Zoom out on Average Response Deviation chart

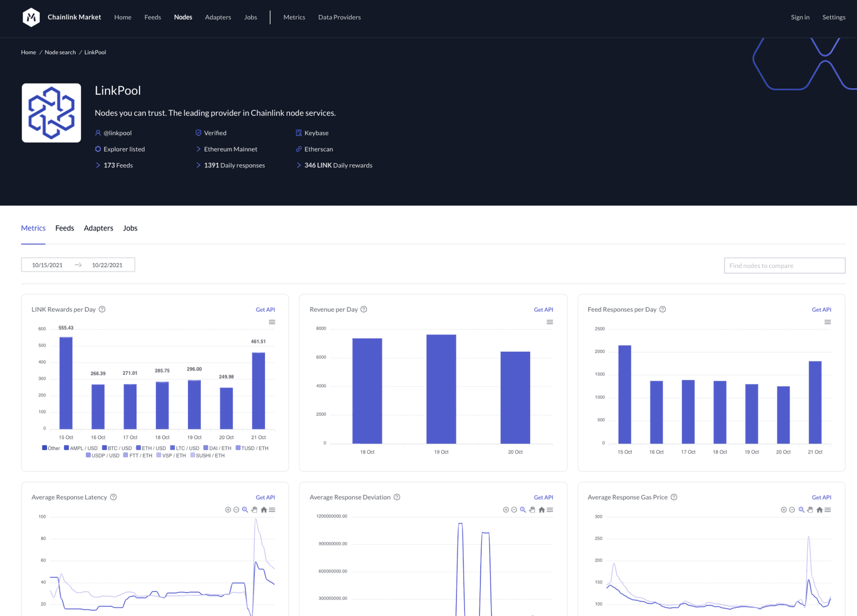[514, 510]
